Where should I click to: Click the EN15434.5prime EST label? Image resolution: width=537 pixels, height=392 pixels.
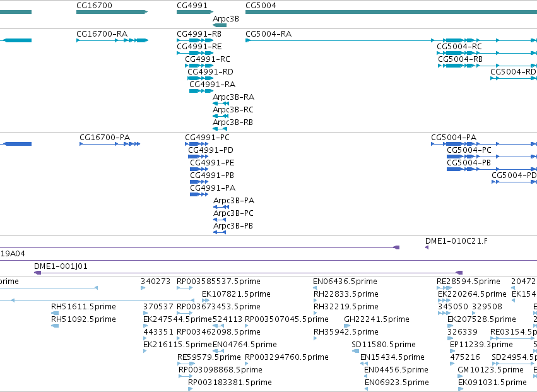(x=392, y=357)
